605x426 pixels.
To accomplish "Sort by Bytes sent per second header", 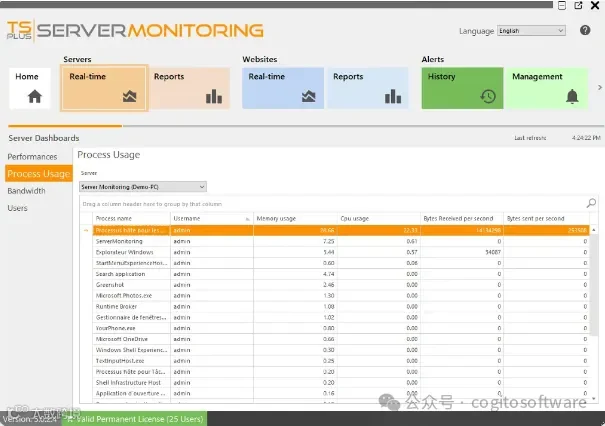I will 546,218.
